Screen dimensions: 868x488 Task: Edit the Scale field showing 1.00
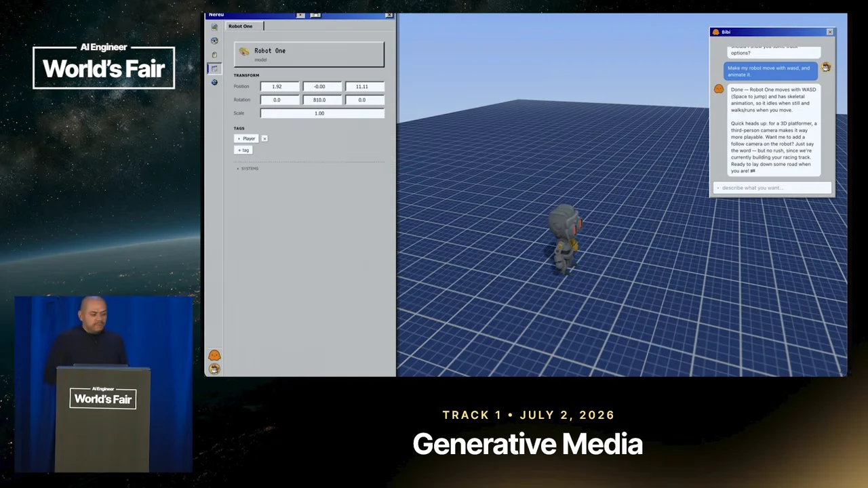coord(322,113)
